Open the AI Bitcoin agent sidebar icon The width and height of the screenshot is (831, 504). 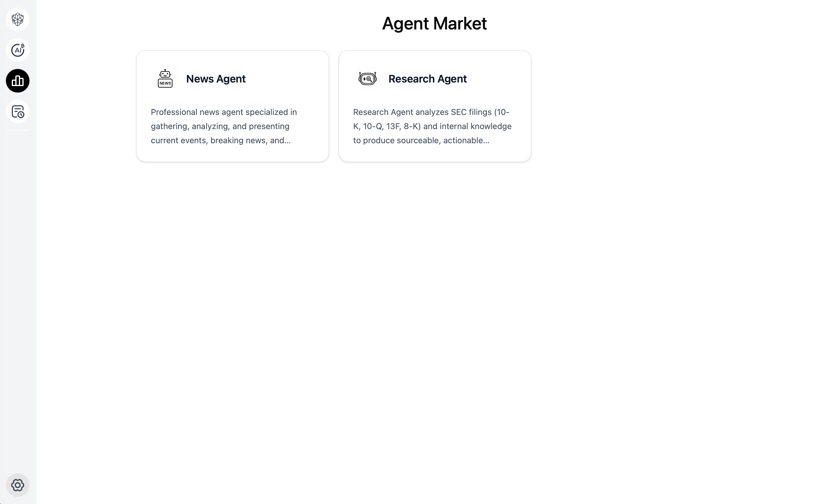[17, 50]
